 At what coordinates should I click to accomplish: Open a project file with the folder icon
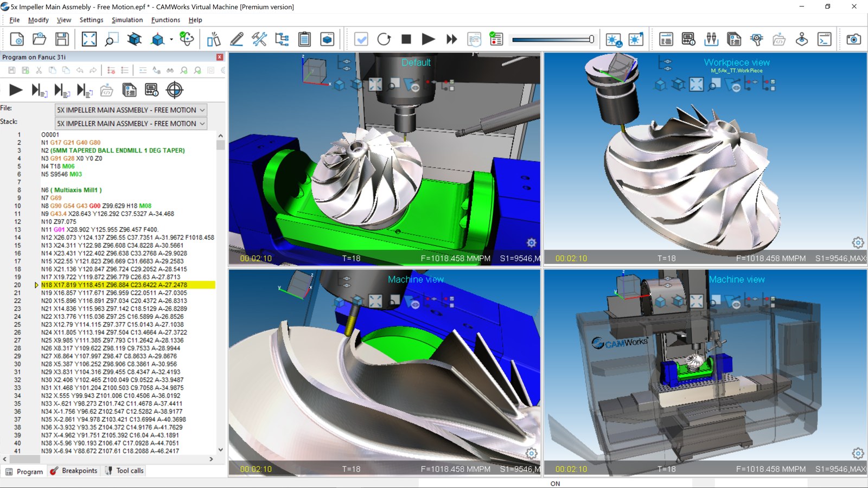point(39,39)
